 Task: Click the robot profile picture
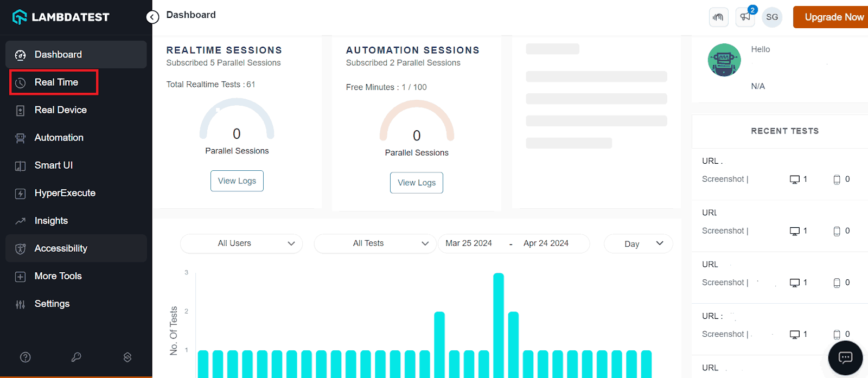(724, 60)
